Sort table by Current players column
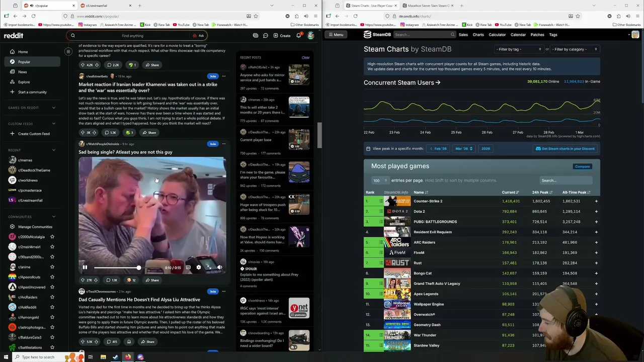Viewport: 644px width, 362px height. [510, 193]
